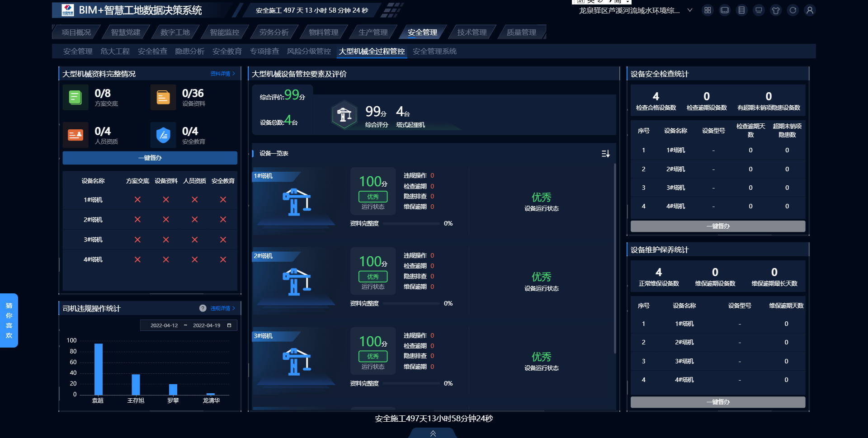Image resolution: width=868 pixels, height=438 pixels.
Task: Open 违规详情 details link
Action: click(x=222, y=308)
